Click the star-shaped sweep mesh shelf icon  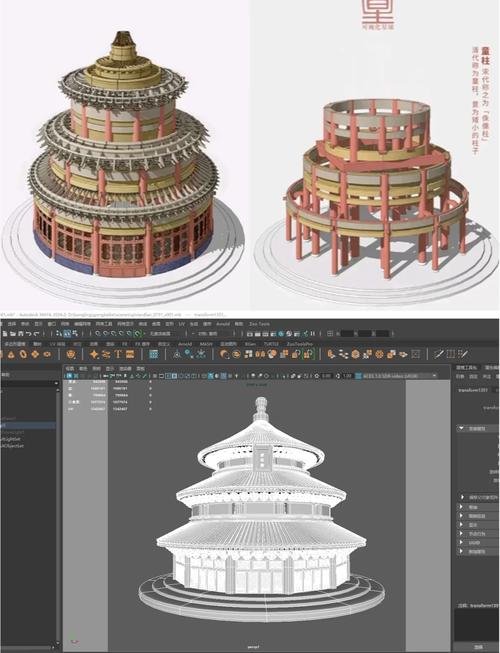[x=95, y=354]
